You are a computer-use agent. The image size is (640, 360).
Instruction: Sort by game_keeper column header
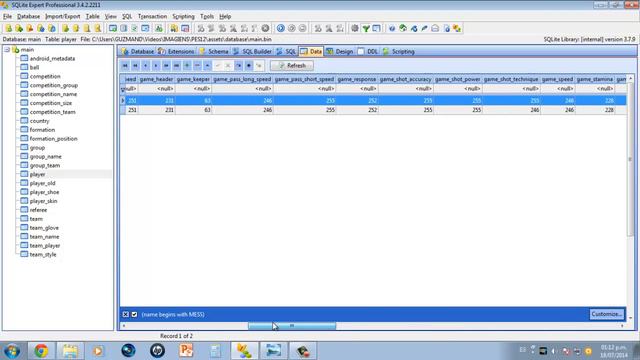[193, 79]
